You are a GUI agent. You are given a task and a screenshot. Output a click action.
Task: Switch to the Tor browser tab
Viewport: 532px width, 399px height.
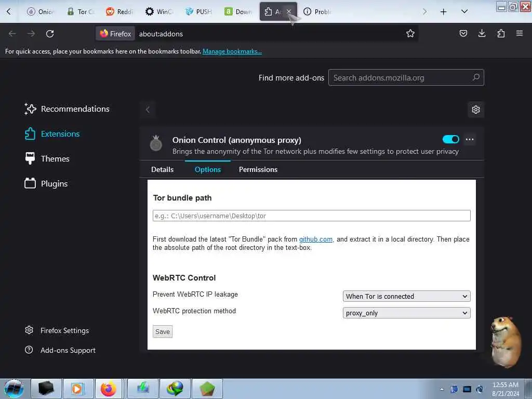81,11
